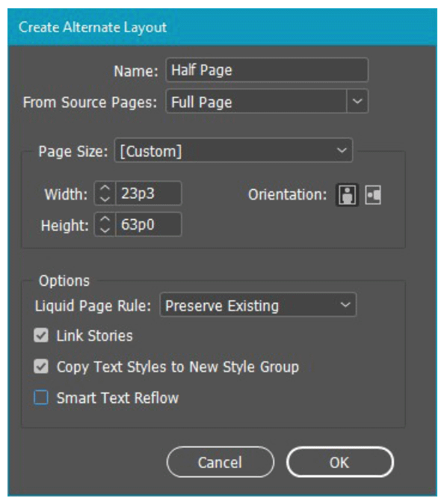Uncheck Copy Text Styles to New Style Group
Screen dimensions: 444x504
coord(41,366)
